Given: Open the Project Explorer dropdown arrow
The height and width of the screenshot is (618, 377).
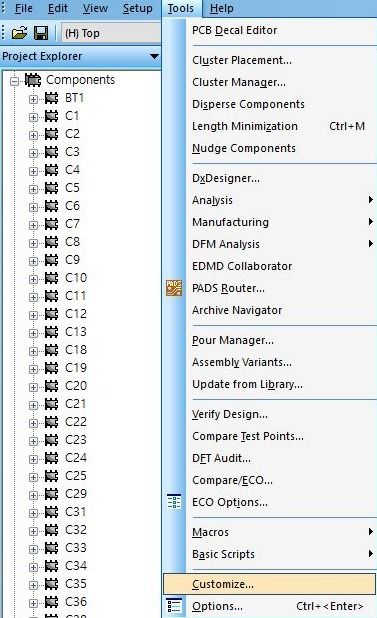Looking at the screenshot, I should 154,56.
